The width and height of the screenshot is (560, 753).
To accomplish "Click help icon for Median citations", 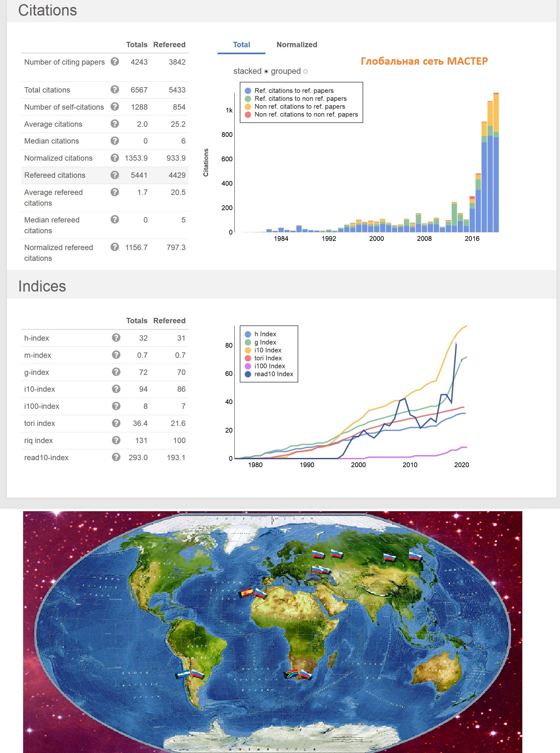I will tap(115, 141).
